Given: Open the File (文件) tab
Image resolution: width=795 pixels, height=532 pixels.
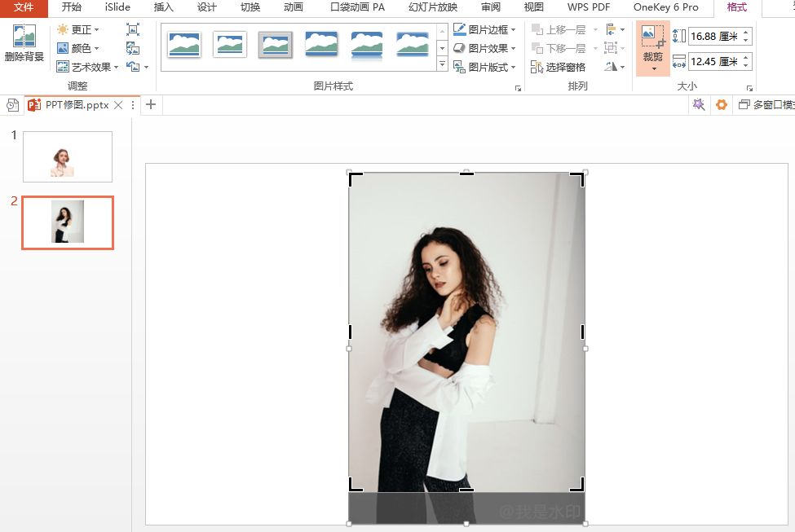Looking at the screenshot, I should tap(24, 7).
